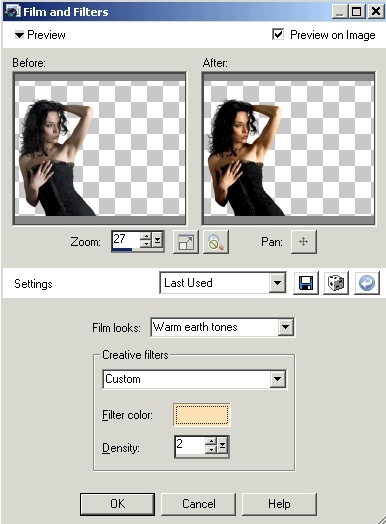Click the Film and Filters title bar icon

coord(12,12)
